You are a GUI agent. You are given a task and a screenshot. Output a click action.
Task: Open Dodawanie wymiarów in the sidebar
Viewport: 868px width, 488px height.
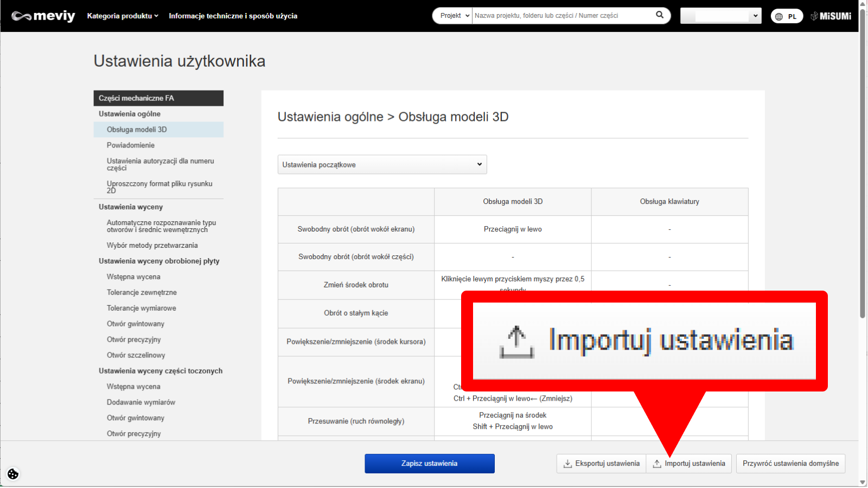[x=141, y=402]
